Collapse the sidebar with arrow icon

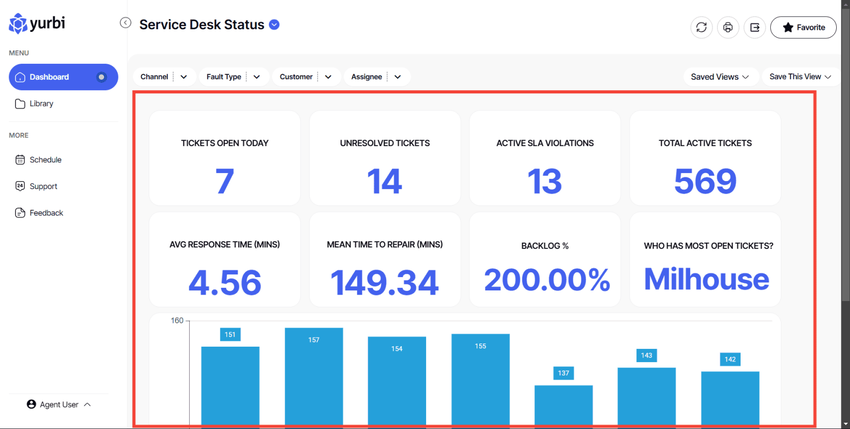tap(125, 23)
